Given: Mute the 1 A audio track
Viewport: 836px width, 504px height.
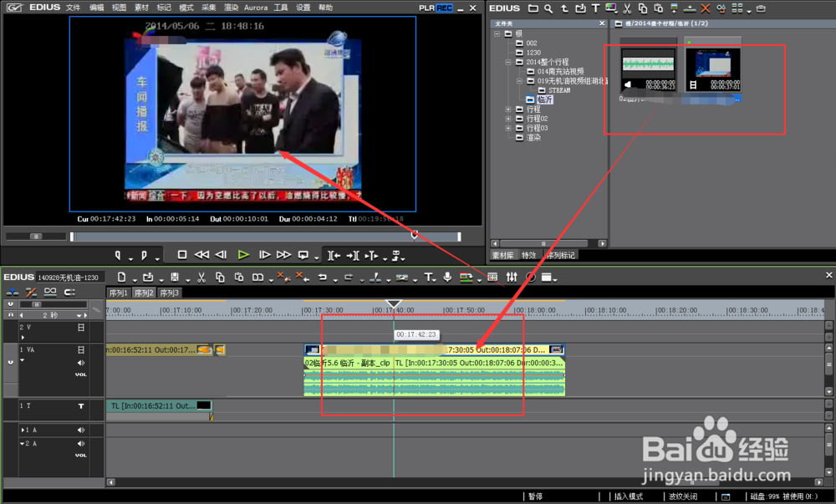Looking at the screenshot, I should point(81,430).
